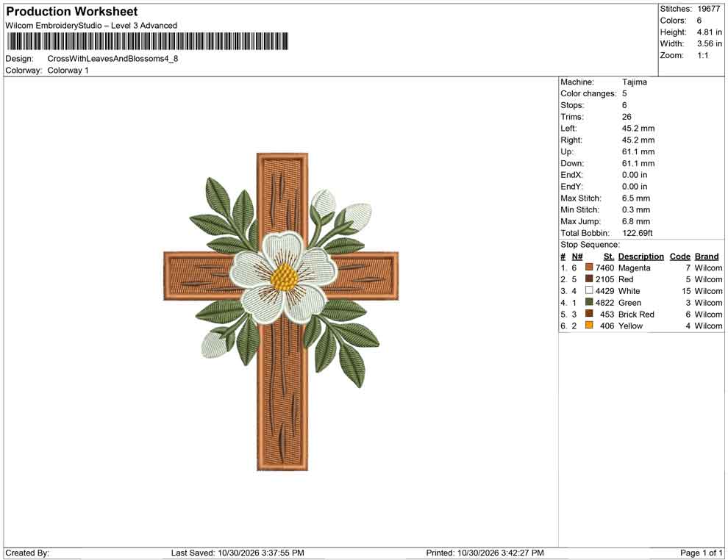Click the machine value 'Tajima'
728x560 pixels.
634,82
